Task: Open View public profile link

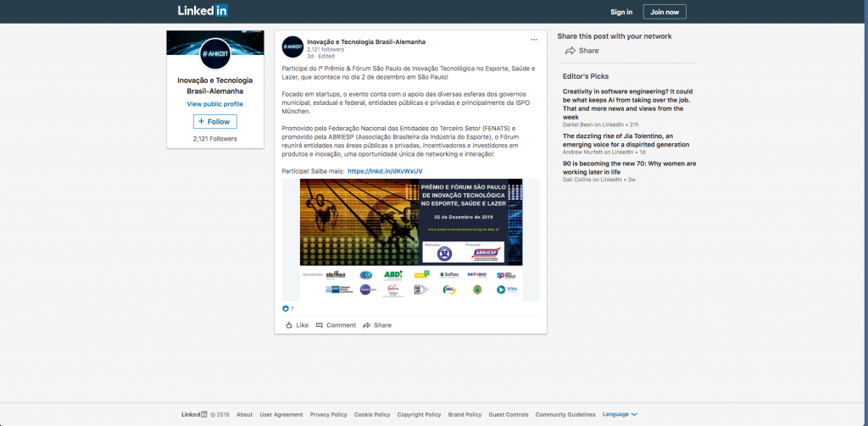Action: point(214,104)
